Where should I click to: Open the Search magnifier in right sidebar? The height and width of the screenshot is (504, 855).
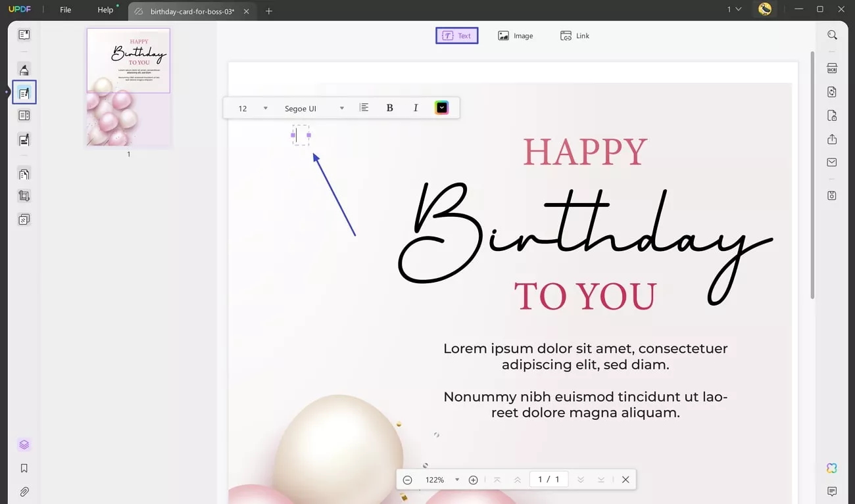coord(832,35)
